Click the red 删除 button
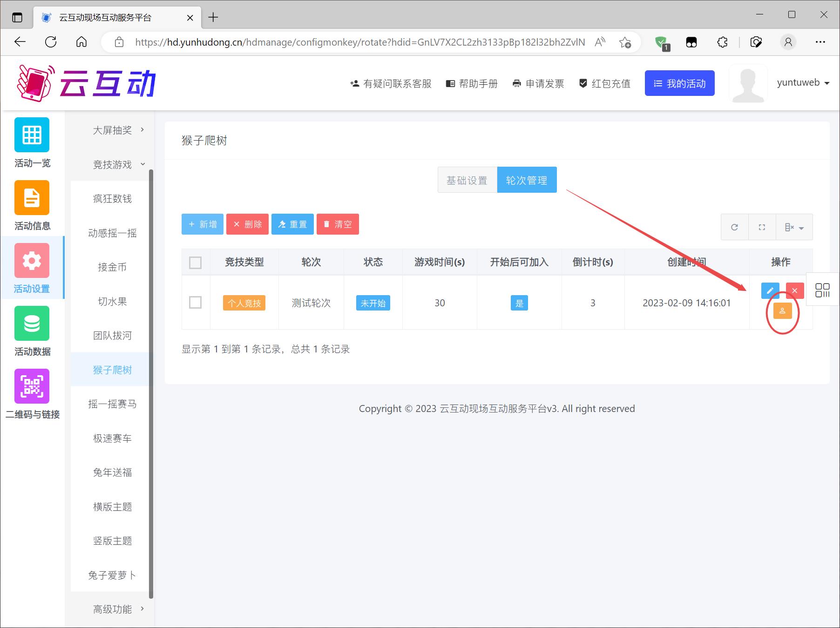The width and height of the screenshot is (840, 628). (x=248, y=224)
